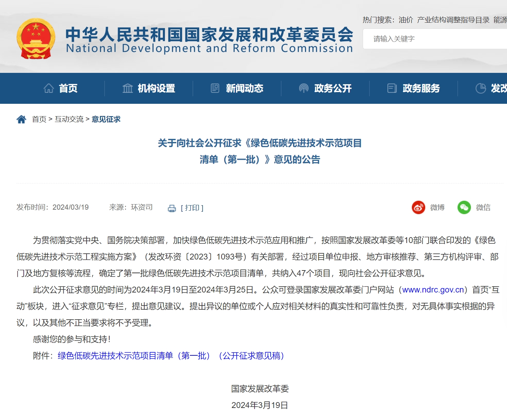Open the www.ndrc.gov.cn link

pos(433,290)
